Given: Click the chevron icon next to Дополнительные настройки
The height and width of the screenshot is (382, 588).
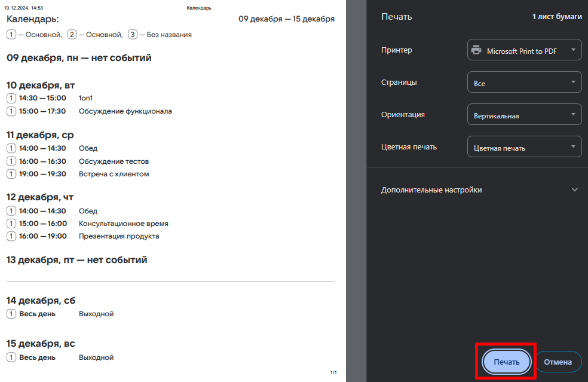Looking at the screenshot, I should pos(575,190).
